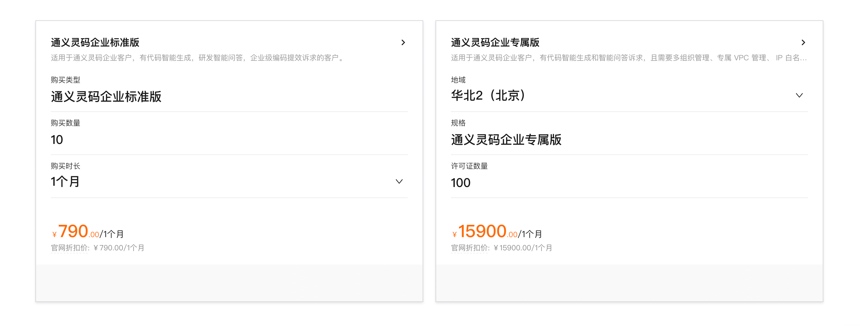Click the 通义灵码企业标准版 card title

tap(95, 42)
